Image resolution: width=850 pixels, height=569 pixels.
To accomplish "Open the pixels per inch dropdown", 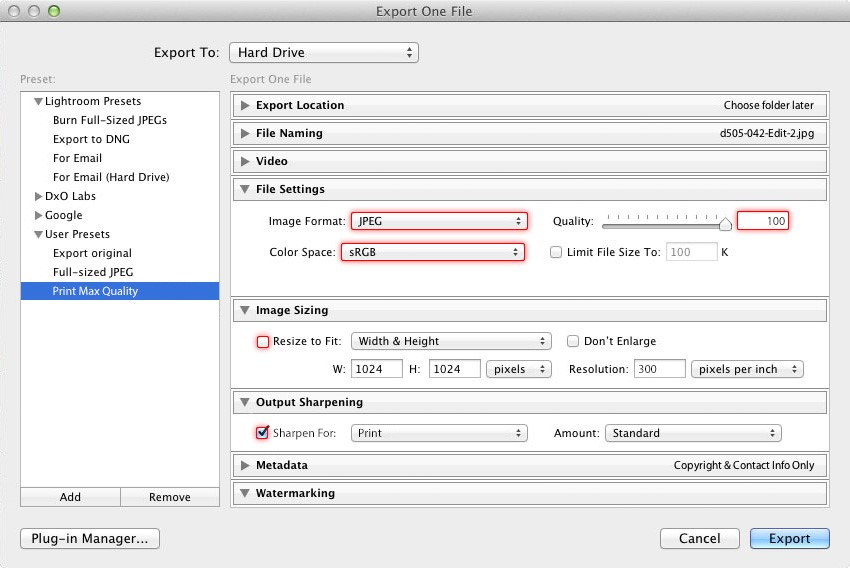I will click(747, 369).
